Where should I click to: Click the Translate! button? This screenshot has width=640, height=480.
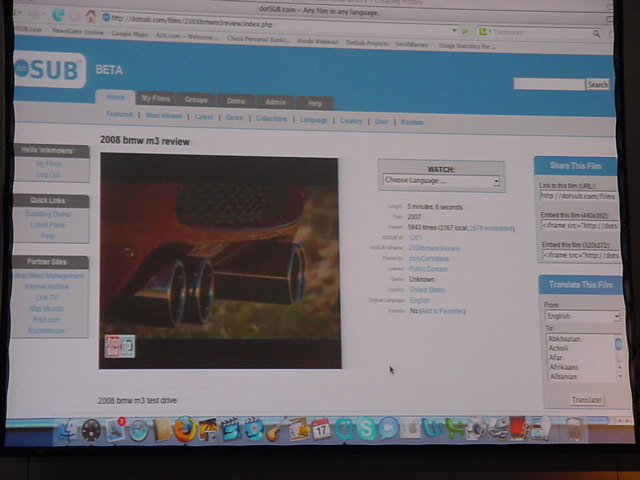pyautogui.click(x=587, y=400)
